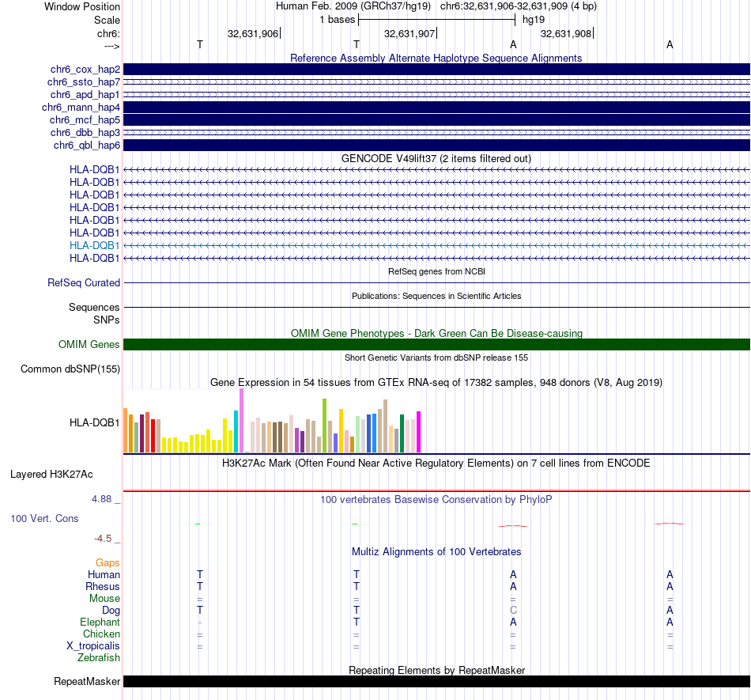The width and height of the screenshot is (751, 700).
Task: Select the Elephant alignment row label
Action: (100, 622)
